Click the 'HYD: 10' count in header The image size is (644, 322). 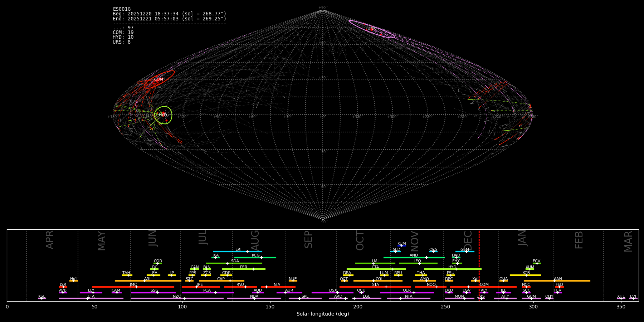tap(123, 37)
